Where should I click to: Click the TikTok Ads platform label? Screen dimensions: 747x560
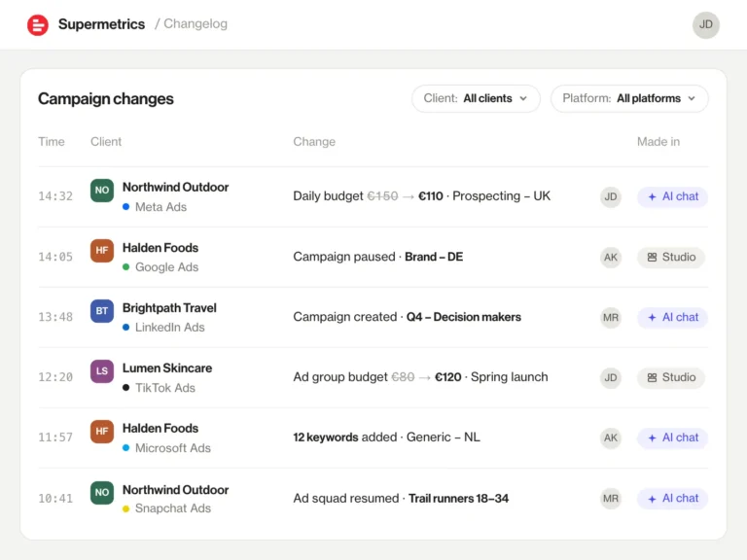(164, 388)
